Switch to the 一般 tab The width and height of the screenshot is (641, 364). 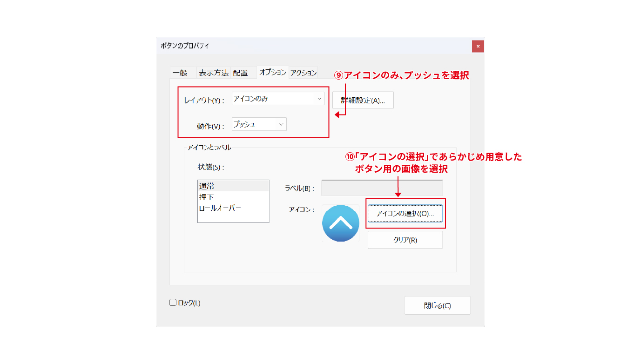180,73
